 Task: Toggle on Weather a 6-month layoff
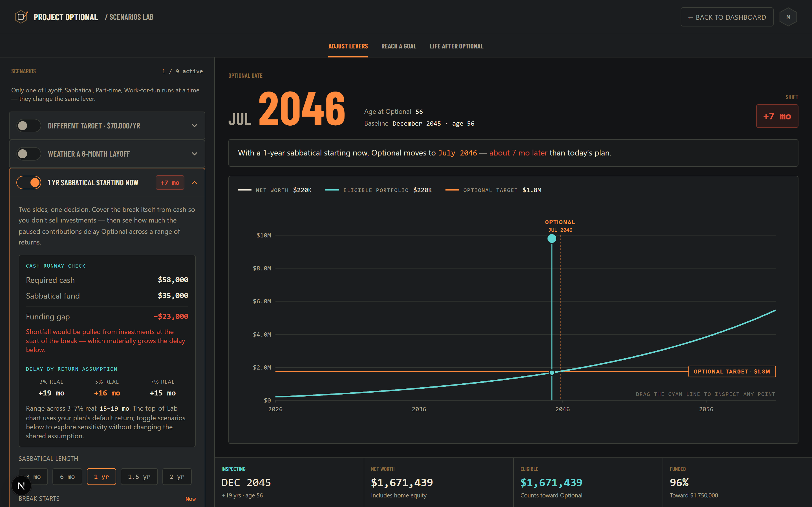point(29,154)
